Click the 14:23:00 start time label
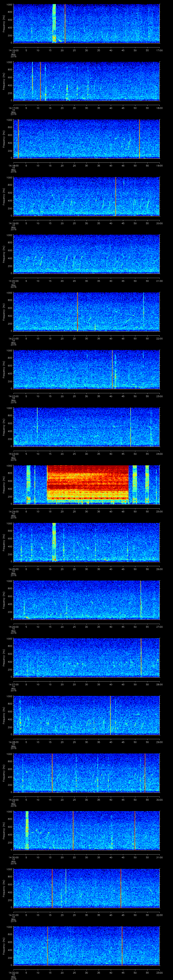 13,454
